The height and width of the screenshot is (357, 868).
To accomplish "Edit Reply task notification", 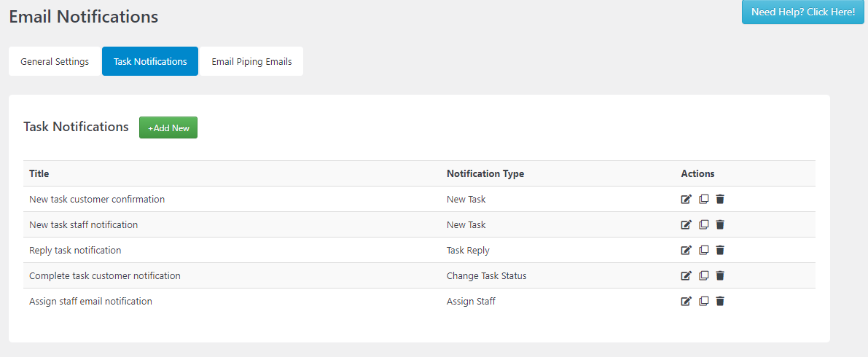I will click(x=687, y=250).
